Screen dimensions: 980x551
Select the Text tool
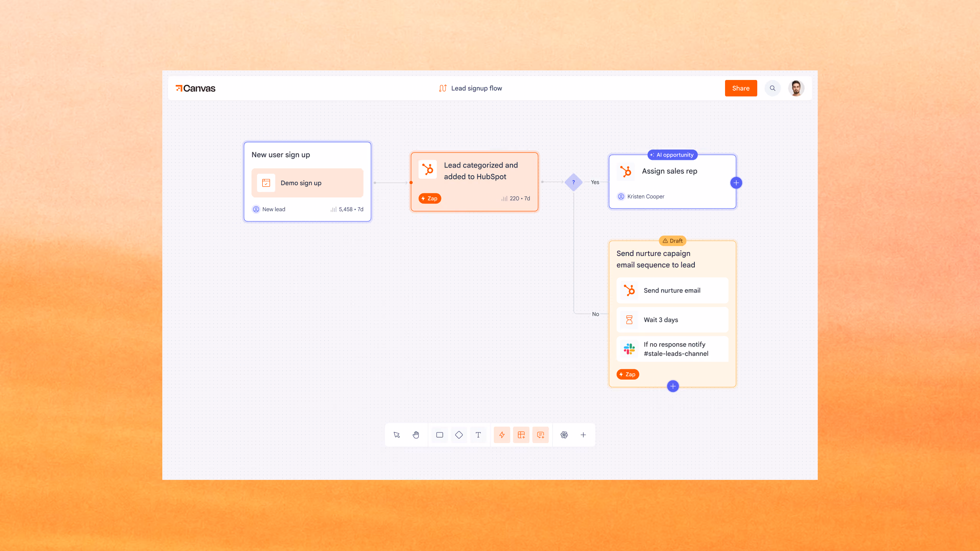(x=478, y=435)
